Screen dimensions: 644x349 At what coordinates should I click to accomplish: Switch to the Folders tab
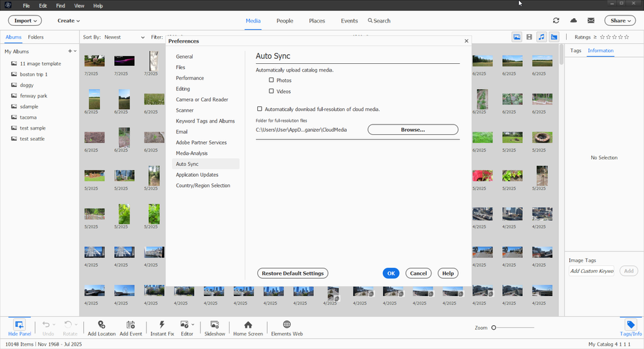(35, 37)
